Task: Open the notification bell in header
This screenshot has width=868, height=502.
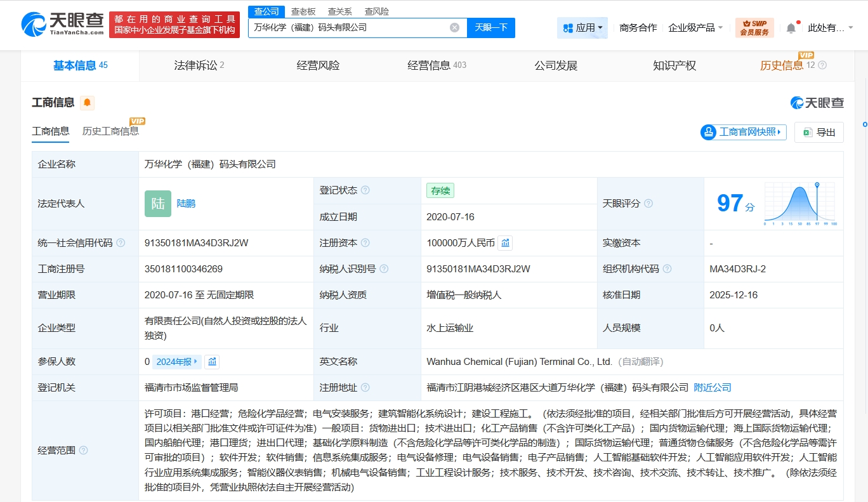Action: click(791, 28)
